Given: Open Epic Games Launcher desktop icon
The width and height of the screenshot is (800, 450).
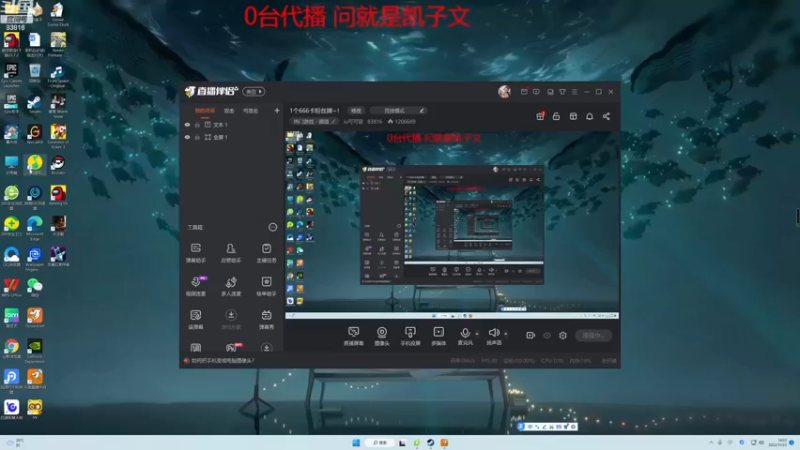Looking at the screenshot, I should tap(11, 74).
